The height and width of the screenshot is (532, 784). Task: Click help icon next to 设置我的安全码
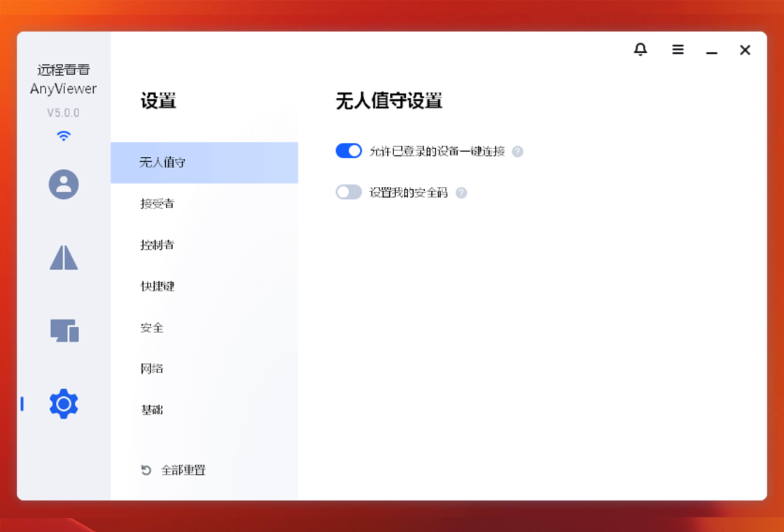[x=461, y=192]
